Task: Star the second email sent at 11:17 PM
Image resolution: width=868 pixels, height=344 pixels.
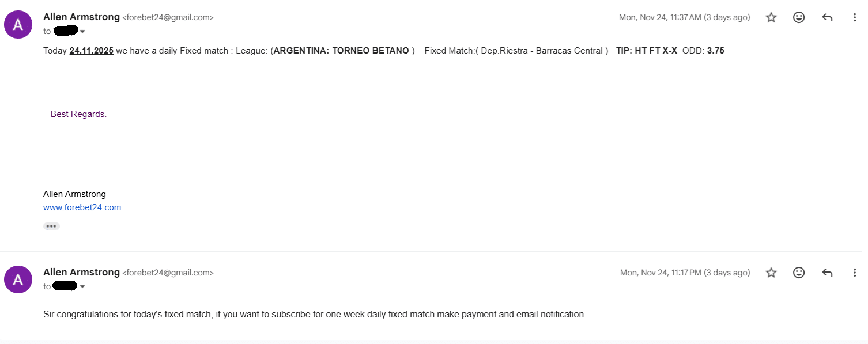Action: click(x=771, y=273)
